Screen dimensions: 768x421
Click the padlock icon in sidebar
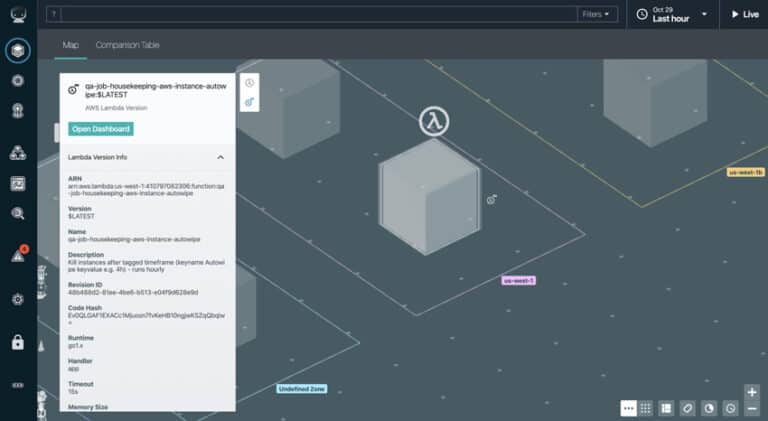tap(18, 342)
